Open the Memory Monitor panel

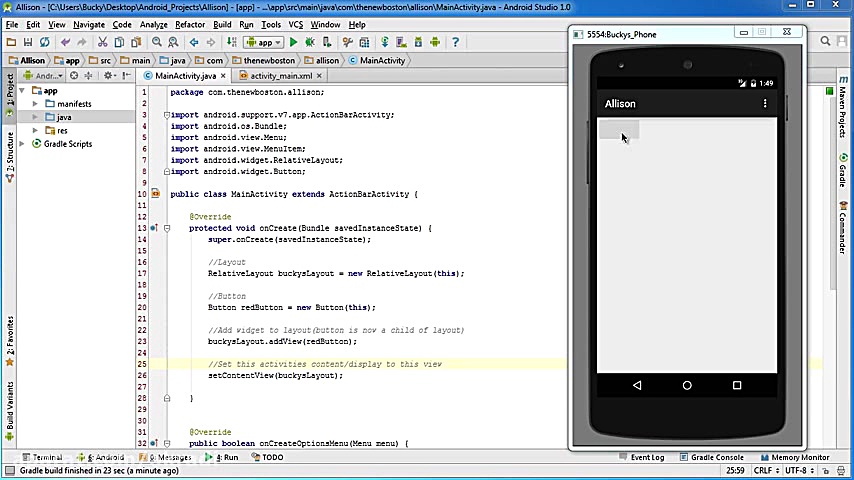point(795,457)
